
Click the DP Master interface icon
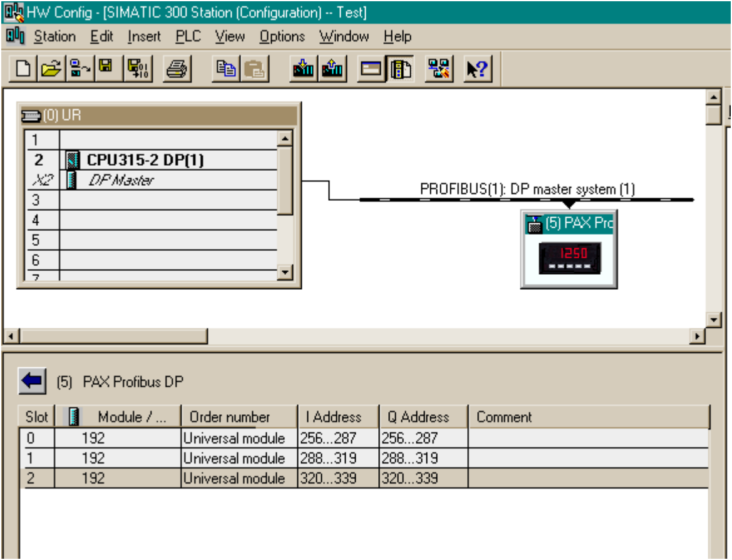click(71, 180)
